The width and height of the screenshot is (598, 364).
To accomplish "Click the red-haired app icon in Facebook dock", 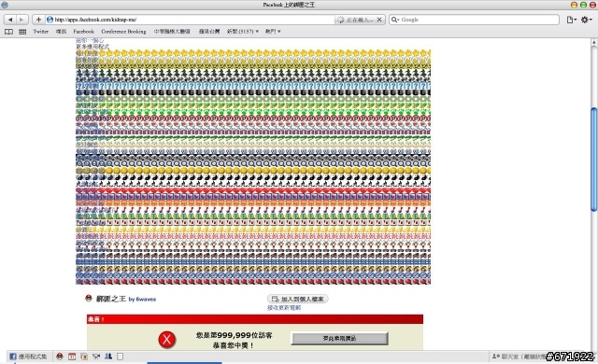I will (60, 357).
